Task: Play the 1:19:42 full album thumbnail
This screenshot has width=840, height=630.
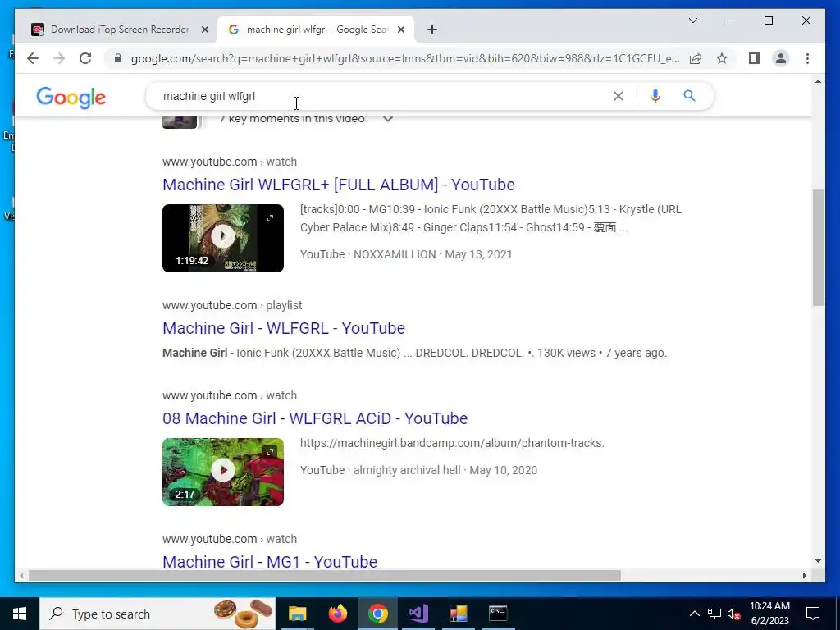Action: (x=223, y=236)
